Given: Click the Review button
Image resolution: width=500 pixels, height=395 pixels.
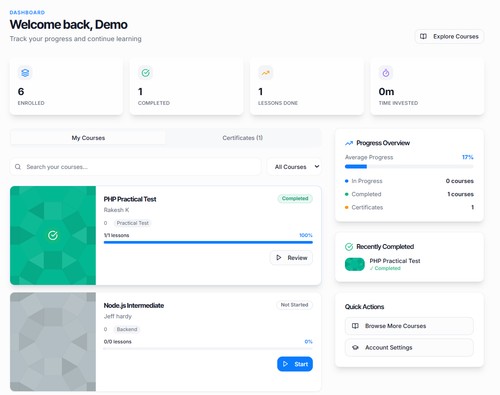Looking at the screenshot, I should [x=291, y=258].
